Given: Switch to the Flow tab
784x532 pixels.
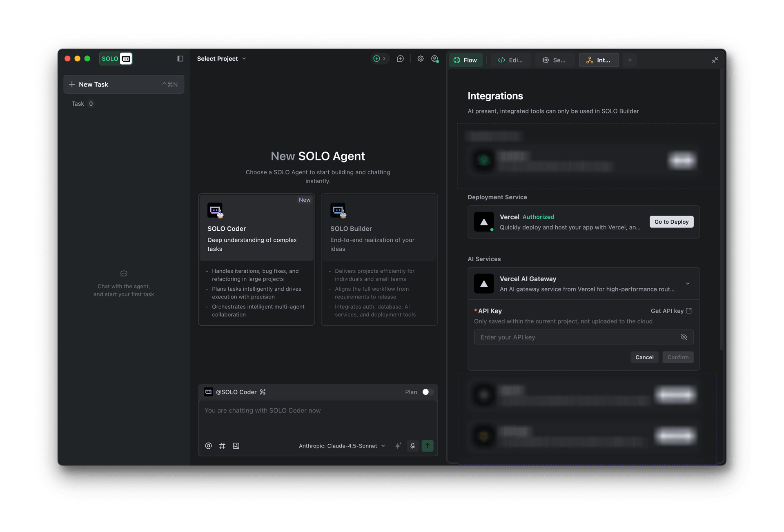Looking at the screenshot, I should point(466,60).
